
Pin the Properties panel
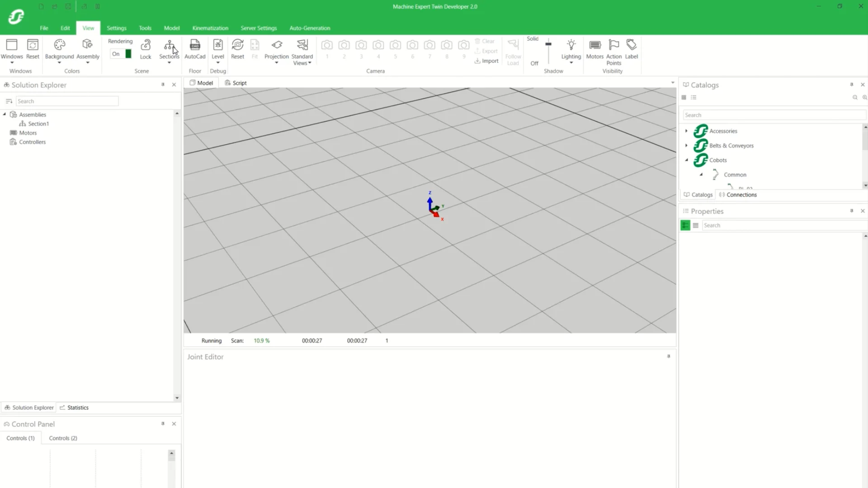point(852,211)
